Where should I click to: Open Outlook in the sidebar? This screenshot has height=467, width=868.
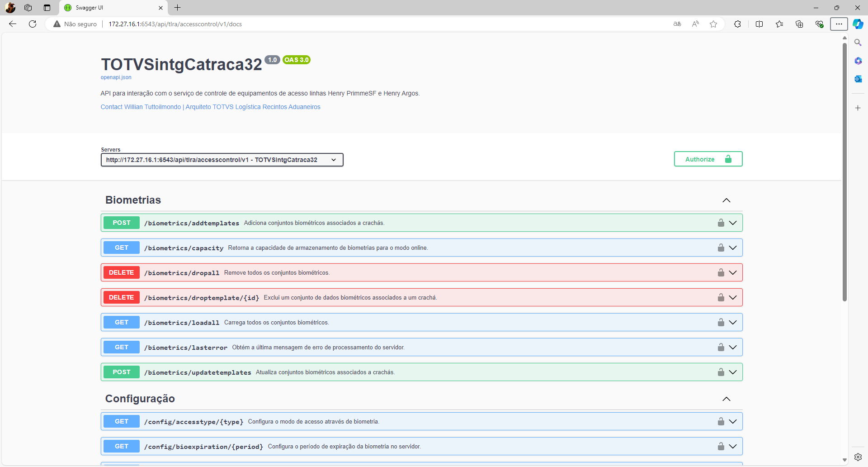point(858,79)
